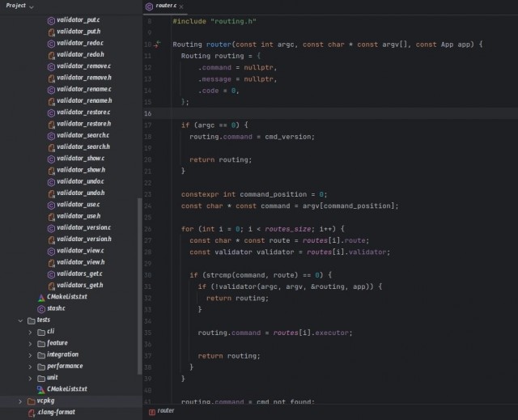The image size is (518, 420).
Task: Select the performance folder name
Action: coord(65,366)
